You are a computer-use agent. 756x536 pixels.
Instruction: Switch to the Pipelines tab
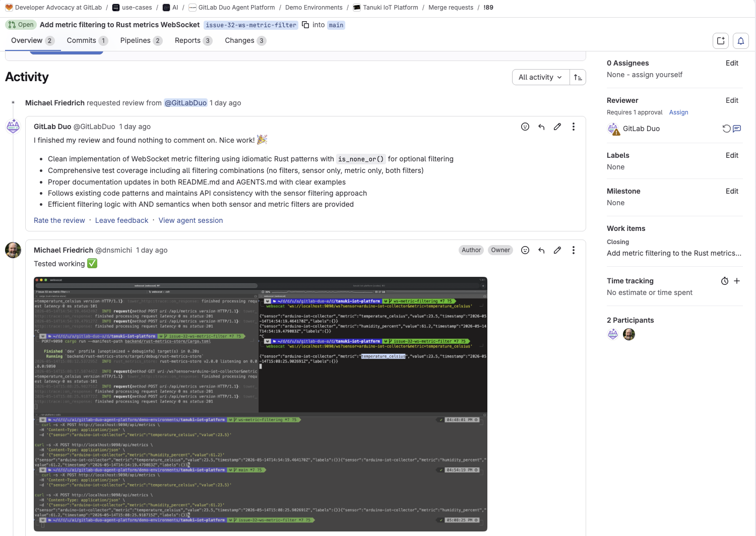[141, 40]
